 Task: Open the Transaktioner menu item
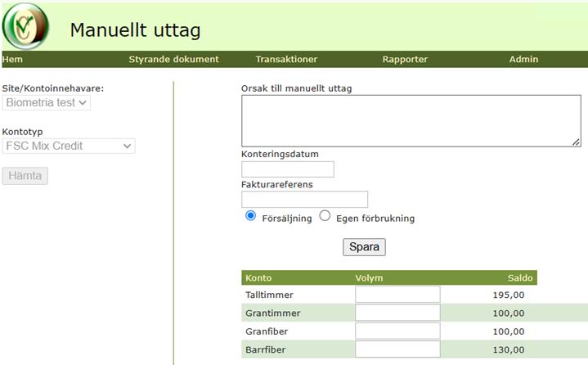(x=286, y=59)
